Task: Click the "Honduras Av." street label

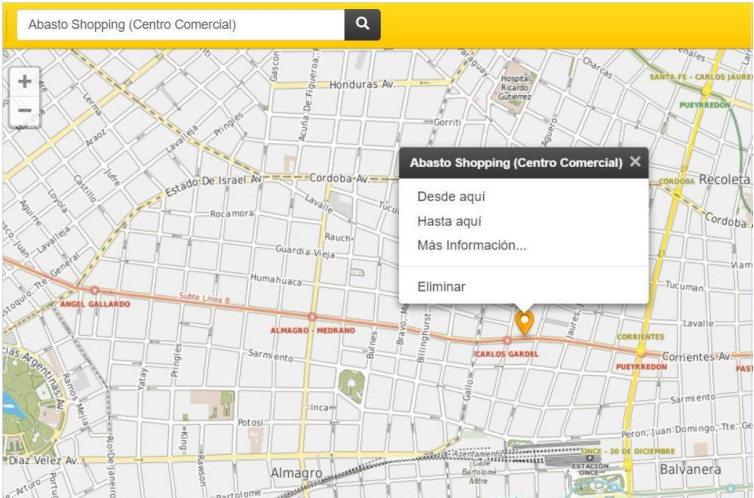Action: [362, 85]
